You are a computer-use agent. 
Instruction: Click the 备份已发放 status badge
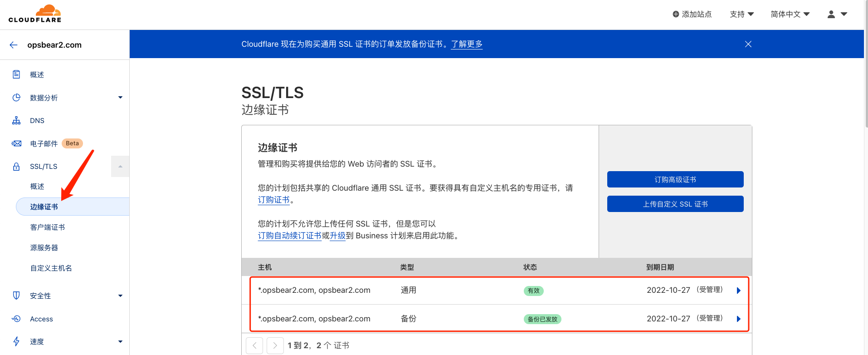pyautogui.click(x=542, y=319)
